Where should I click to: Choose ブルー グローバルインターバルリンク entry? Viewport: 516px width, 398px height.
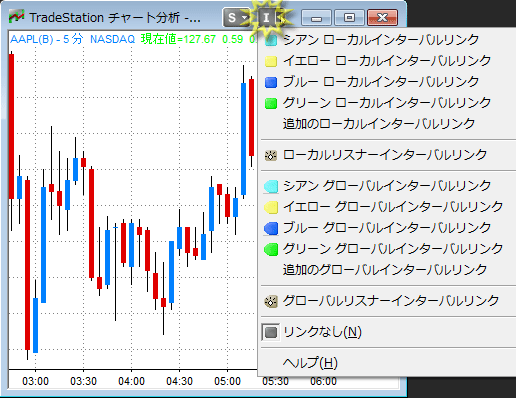[388, 228]
